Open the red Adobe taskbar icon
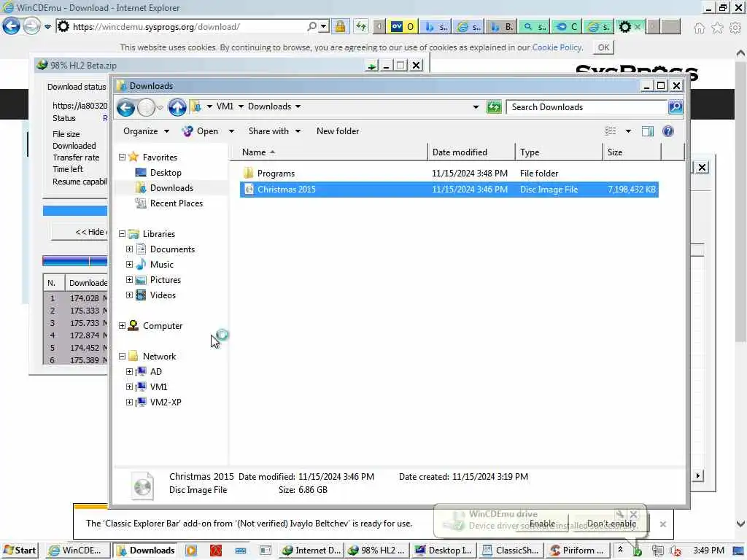Viewport: 747px width, 560px height. pyautogui.click(x=216, y=551)
